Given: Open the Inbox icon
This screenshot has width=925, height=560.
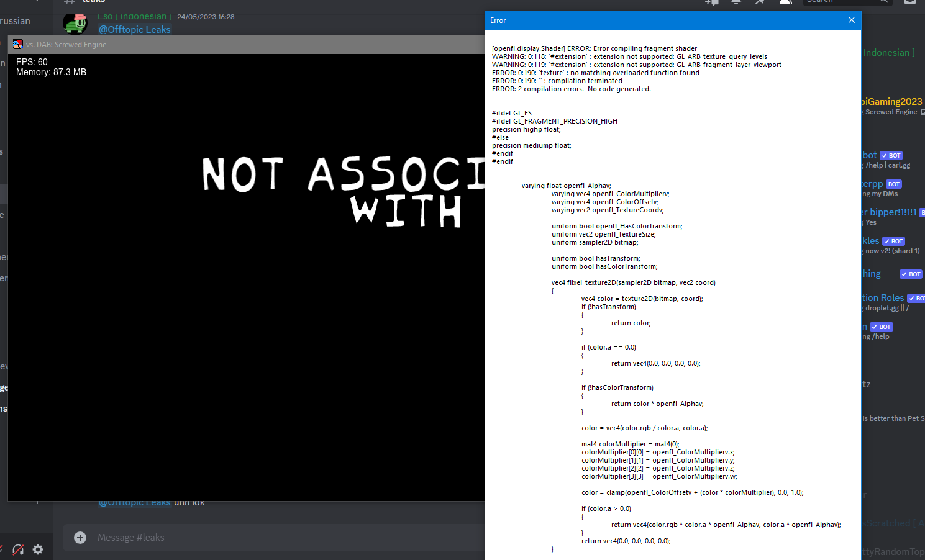Looking at the screenshot, I should coord(909,2).
